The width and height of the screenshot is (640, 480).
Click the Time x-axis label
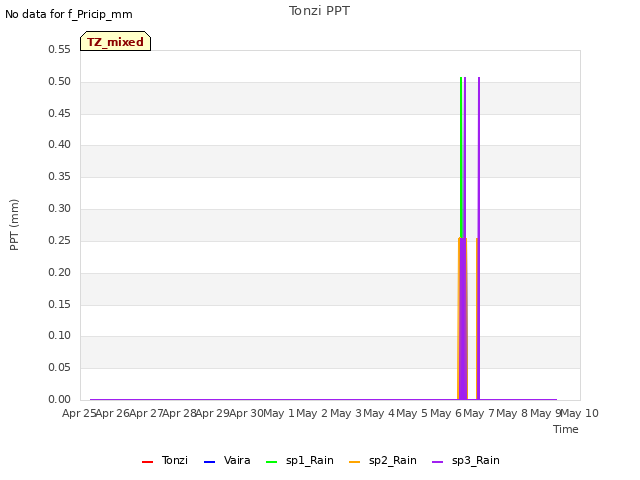point(566,429)
